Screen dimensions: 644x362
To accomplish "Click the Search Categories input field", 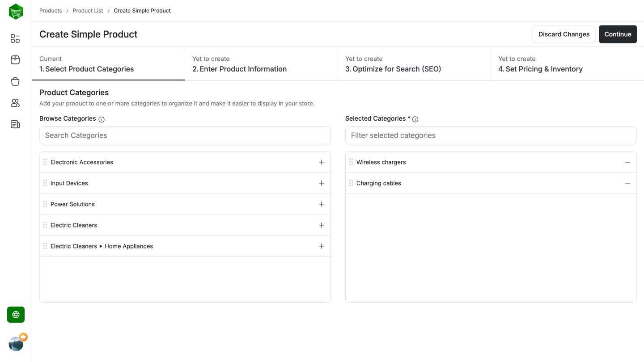I will (x=185, y=135).
